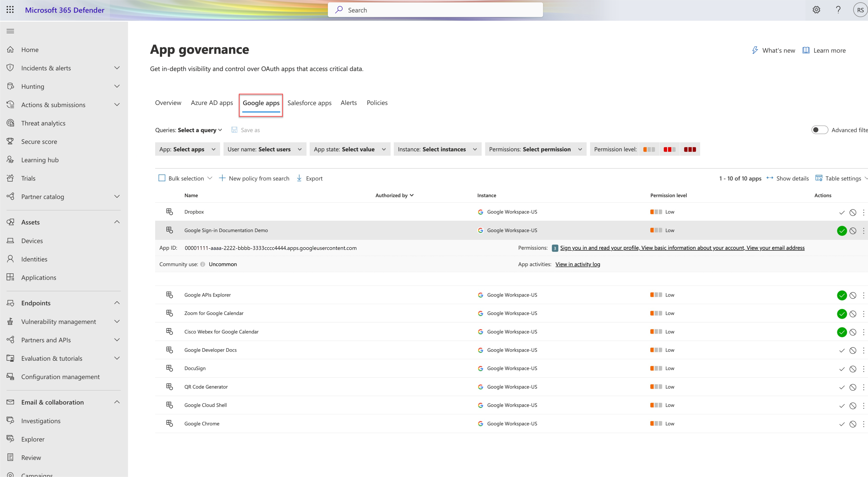Click the Export button

coord(310,178)
